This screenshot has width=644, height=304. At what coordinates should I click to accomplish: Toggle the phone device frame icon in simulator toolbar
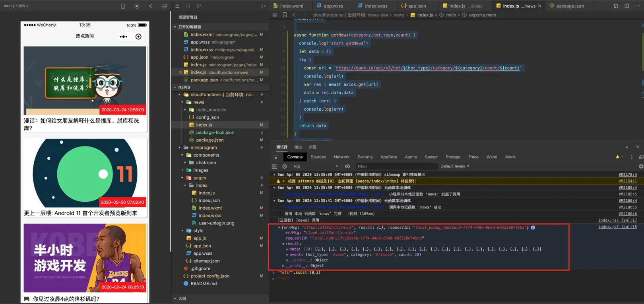[123, 6]
